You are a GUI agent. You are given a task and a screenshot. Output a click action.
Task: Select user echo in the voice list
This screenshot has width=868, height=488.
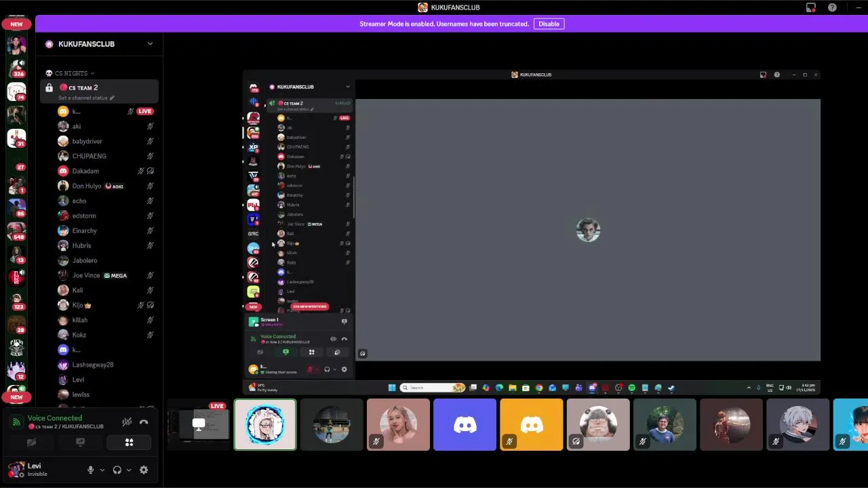pyautogui.click(x=106, y=201)
